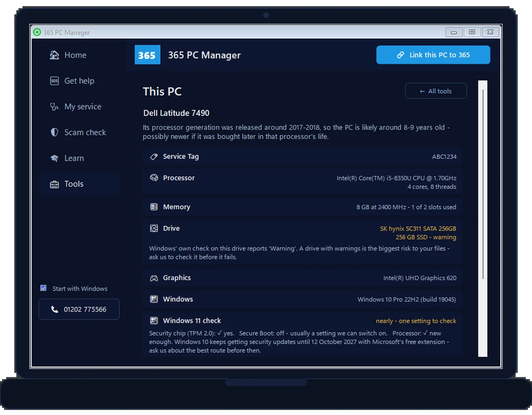The image size is (532, 415).
Task: Click the graduation cap Learn icon
Action: [x=55, y=158]
